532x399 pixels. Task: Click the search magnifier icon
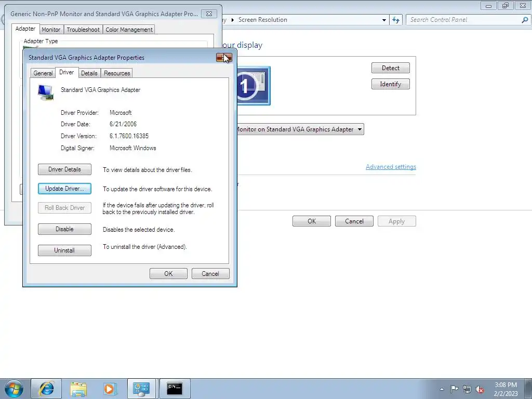(x=525, y=20)
